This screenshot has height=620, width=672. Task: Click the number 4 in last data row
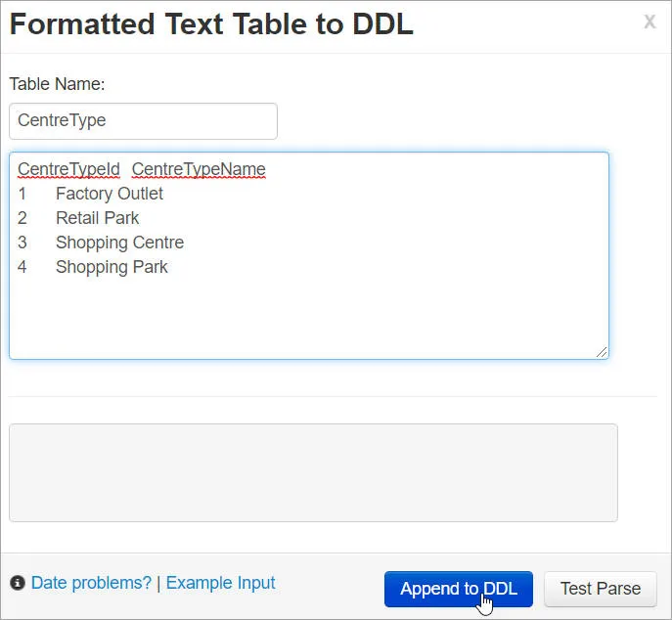[x=22, y=267]
